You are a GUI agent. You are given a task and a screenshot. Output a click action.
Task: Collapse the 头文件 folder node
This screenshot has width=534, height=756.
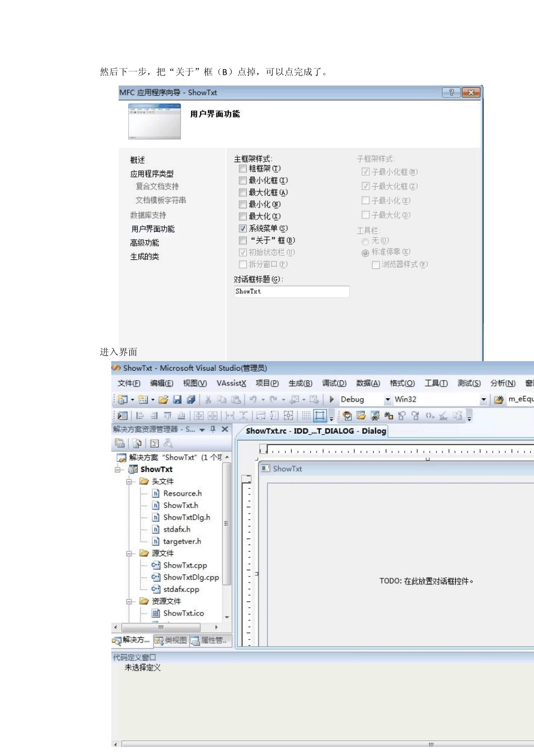[x=129, y=481]
